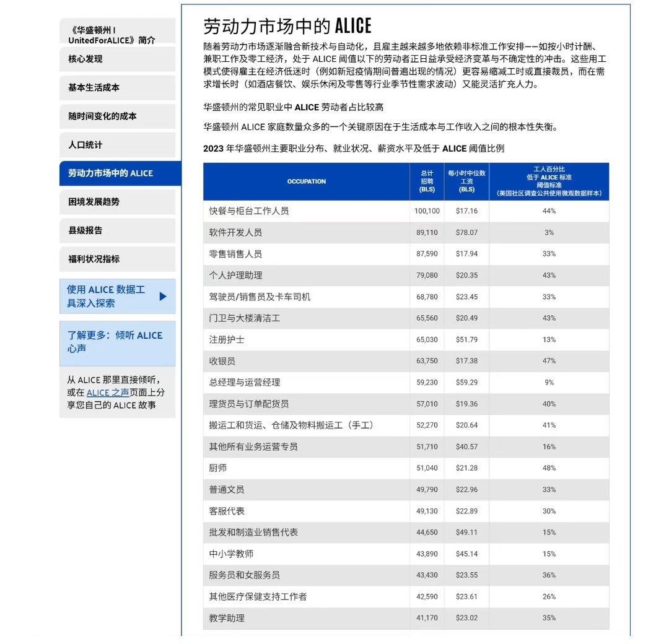Click the 65,560 employment cell

427,318
